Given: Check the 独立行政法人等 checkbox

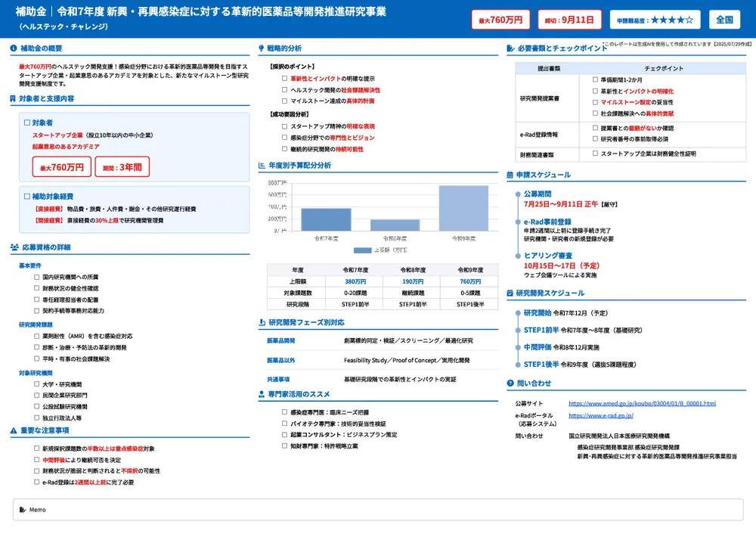Looking at the screenshot, I should [x=36, y=418].
